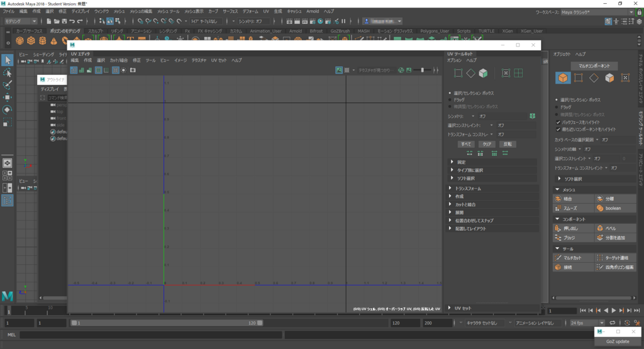The width and height of the screenshot is (644, 349).
Task: Uncheck 最も近いコンポーネントをハイライト checkbox
Action: 558,130
